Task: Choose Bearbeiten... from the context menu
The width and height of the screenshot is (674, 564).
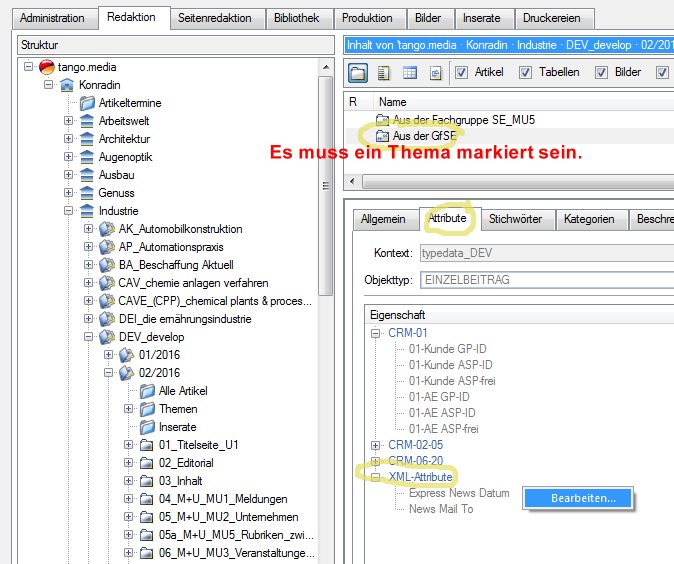Action: (x=578, y=497)
